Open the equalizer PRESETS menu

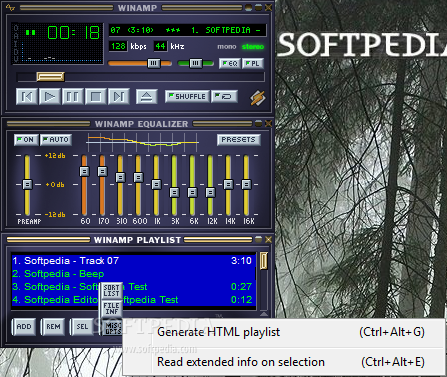238,140
